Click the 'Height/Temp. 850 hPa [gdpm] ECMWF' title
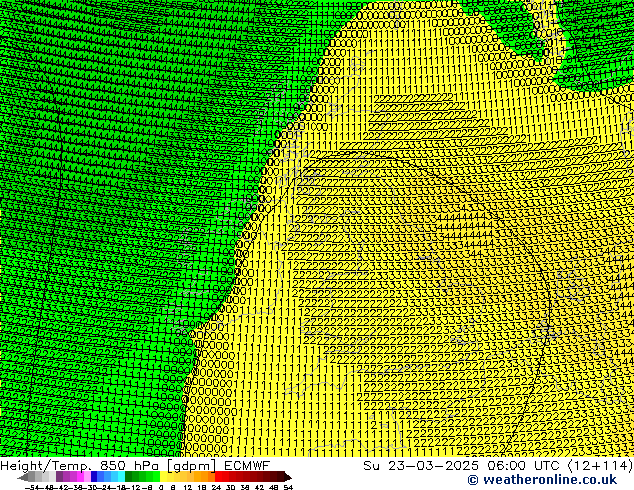 coord(135,465)
